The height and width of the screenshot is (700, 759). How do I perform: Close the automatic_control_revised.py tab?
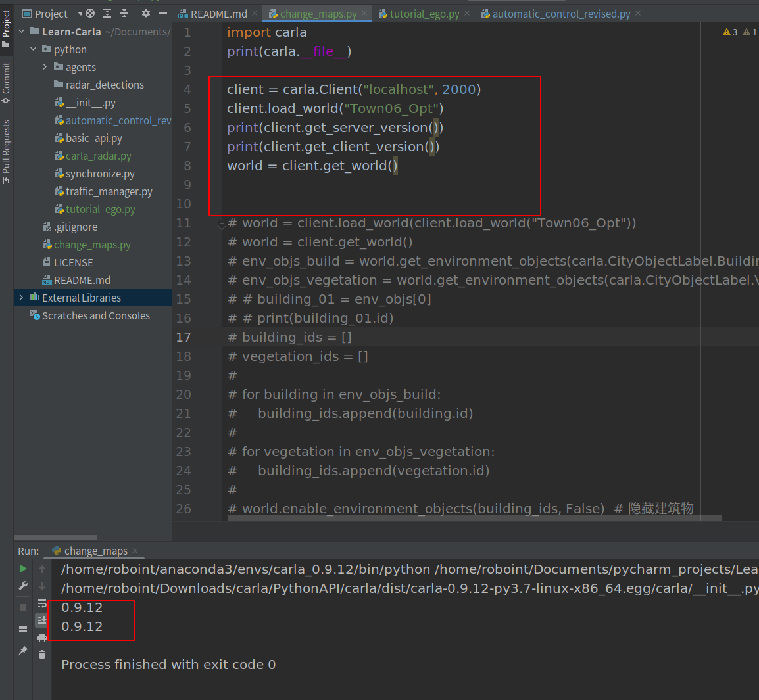[638, 14]
